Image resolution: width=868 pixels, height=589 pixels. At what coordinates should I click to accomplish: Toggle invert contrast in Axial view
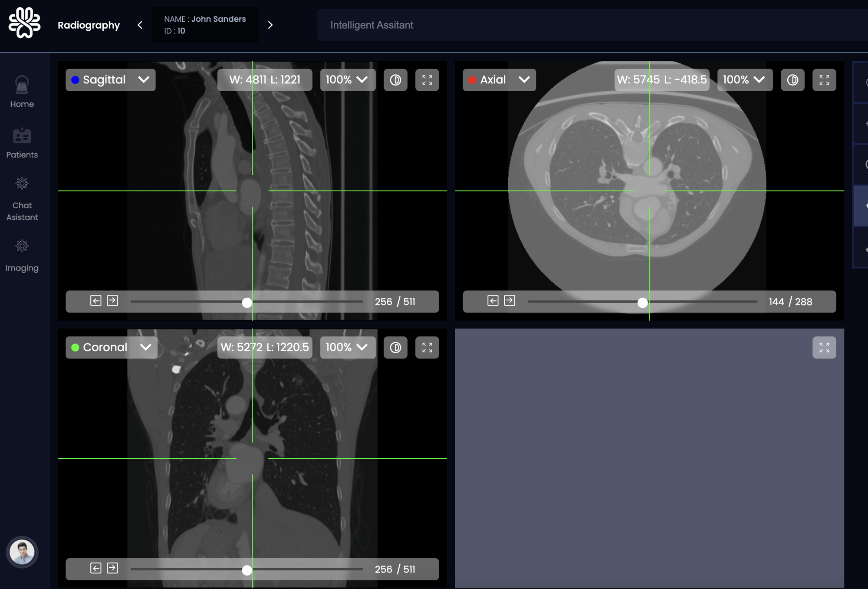[792, 80]
